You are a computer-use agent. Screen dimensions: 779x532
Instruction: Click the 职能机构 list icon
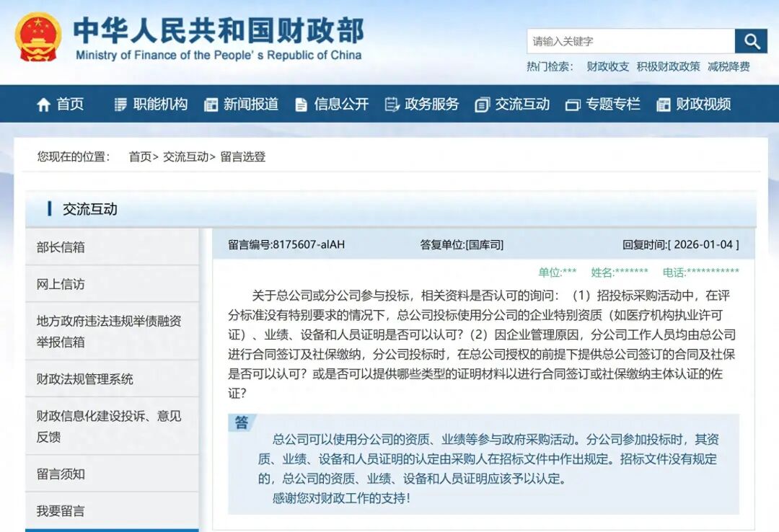coord(120,105)
